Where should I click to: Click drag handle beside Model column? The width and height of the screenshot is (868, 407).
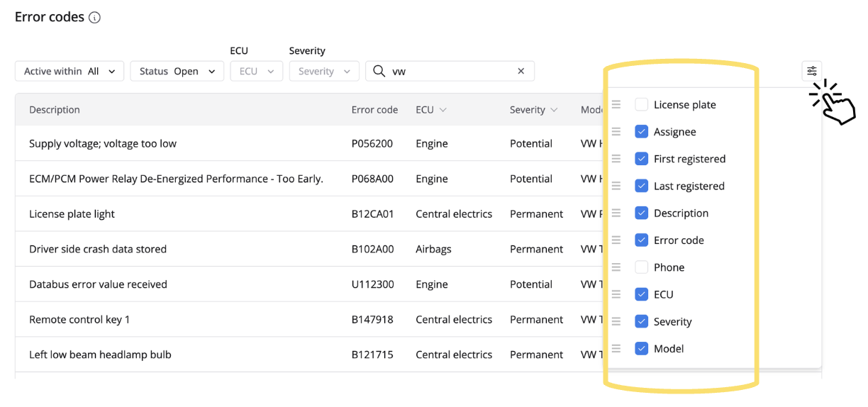pos(616,349)
